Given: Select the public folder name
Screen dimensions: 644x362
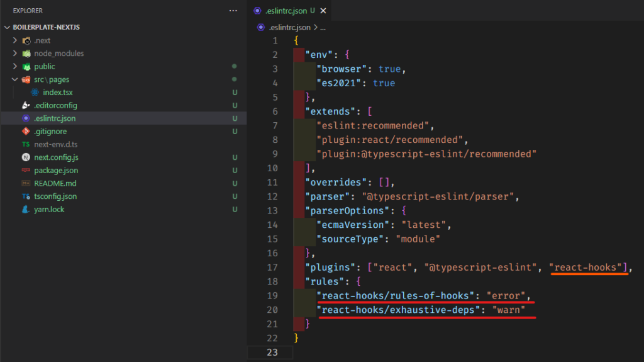Looking at the screenshot, I should [45, 66].
